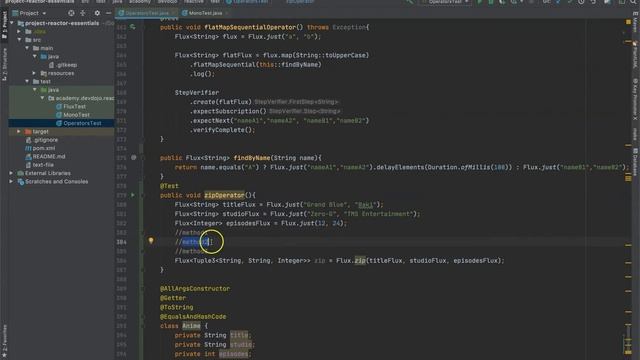Click the StepVerifier identifier in code
Screen dimensions: 640x360
point(197,93)
